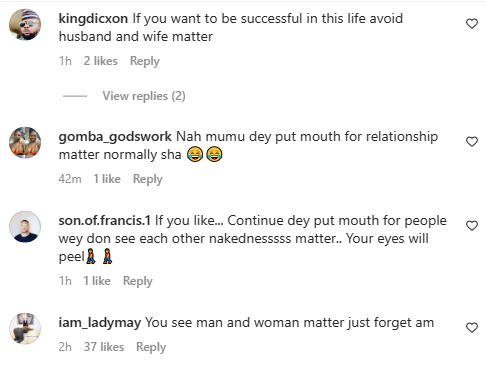This screenshot has height=369, width=486.
Task: Reply to gomba_godswork's comment
Action: tap(148, 179)
